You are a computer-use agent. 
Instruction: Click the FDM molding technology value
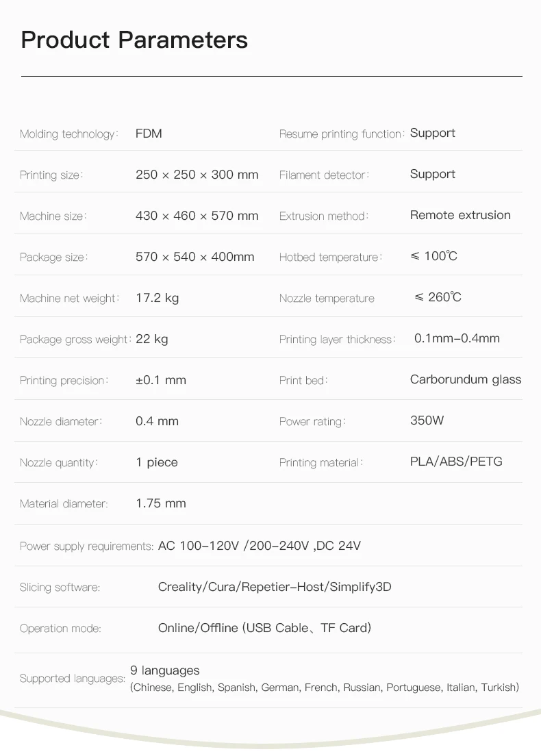[x=149, y=134]
